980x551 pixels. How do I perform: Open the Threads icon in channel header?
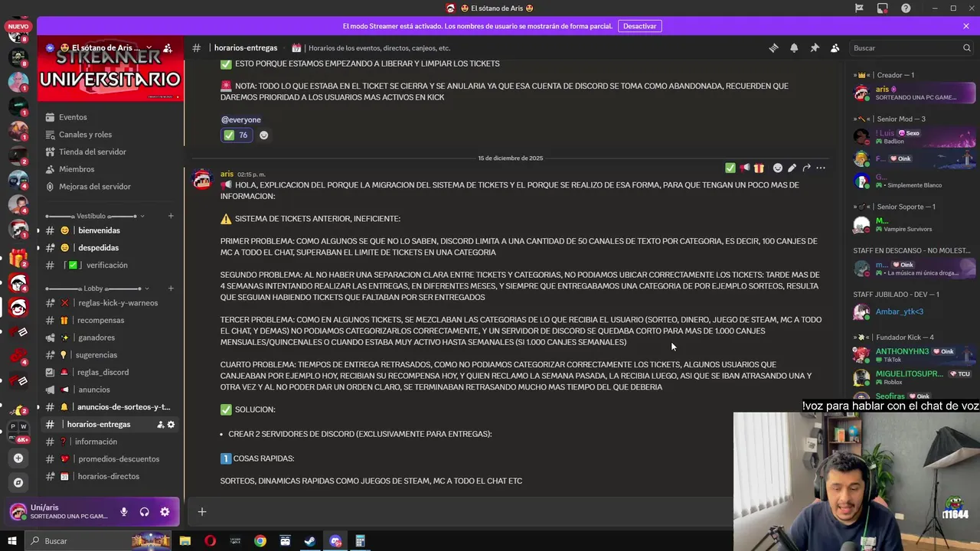pyautogui.click(x=773, y=47)
